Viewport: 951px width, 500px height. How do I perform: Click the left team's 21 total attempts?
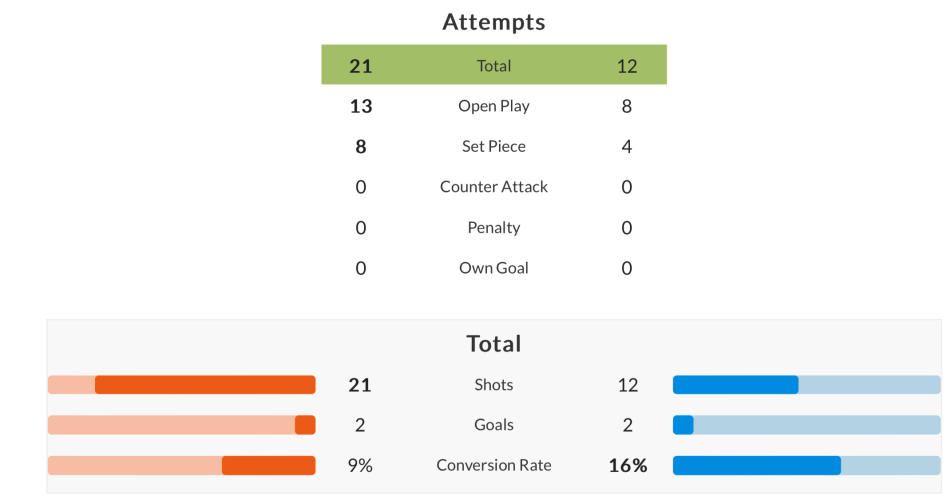[361, 66]
